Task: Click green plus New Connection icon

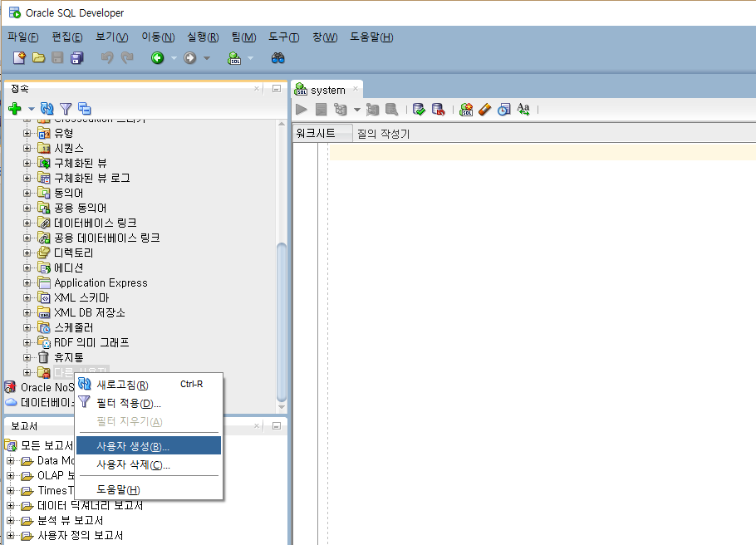Action: pyautogui.click(x=15, y=109)
